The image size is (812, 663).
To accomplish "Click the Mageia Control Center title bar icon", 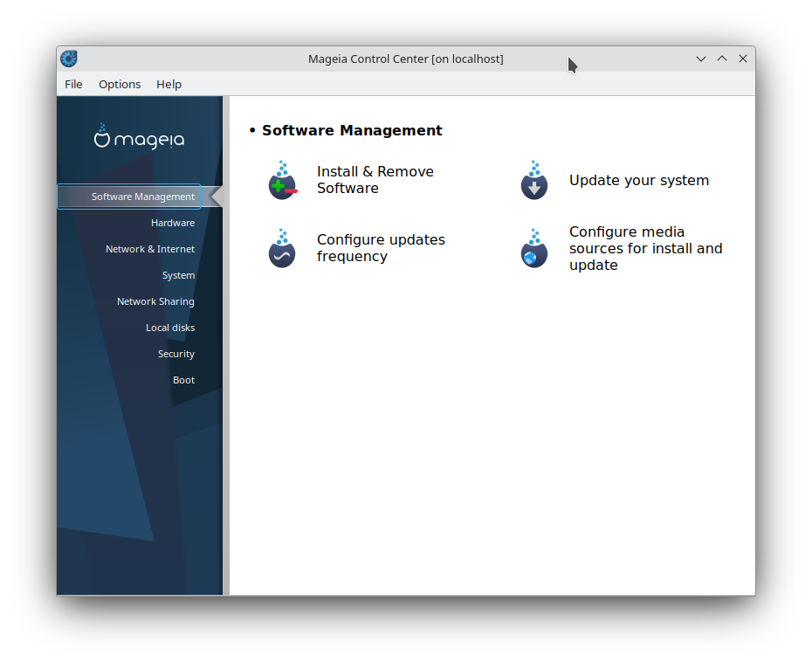I will point(69,59).
